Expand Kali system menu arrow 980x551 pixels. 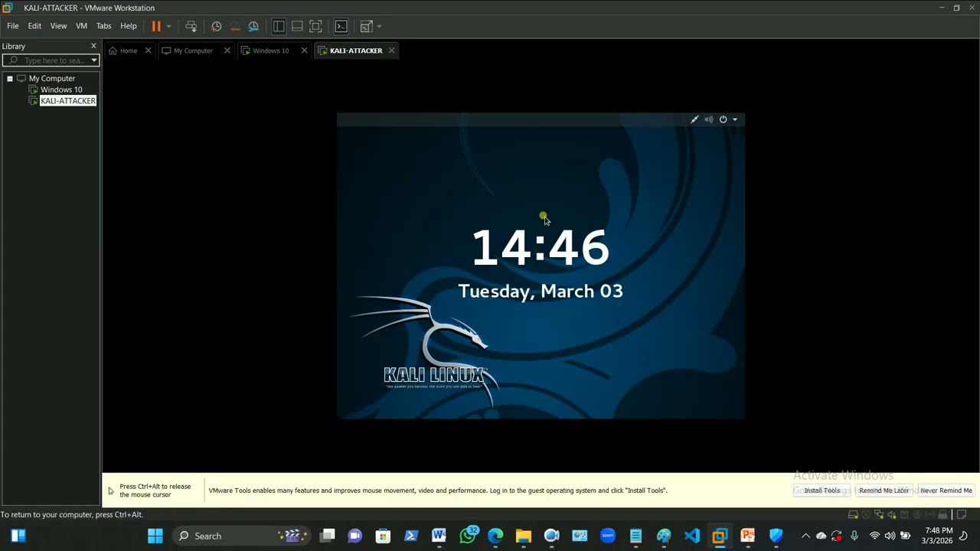click(735, 119)
